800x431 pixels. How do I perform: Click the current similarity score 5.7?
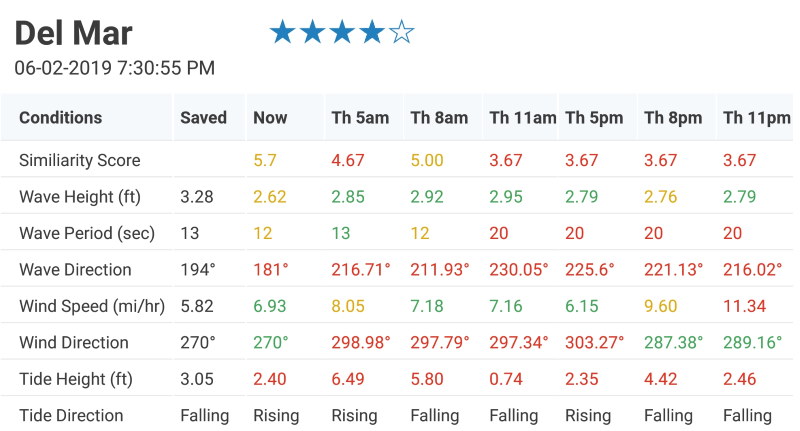[x=265, y=160]
